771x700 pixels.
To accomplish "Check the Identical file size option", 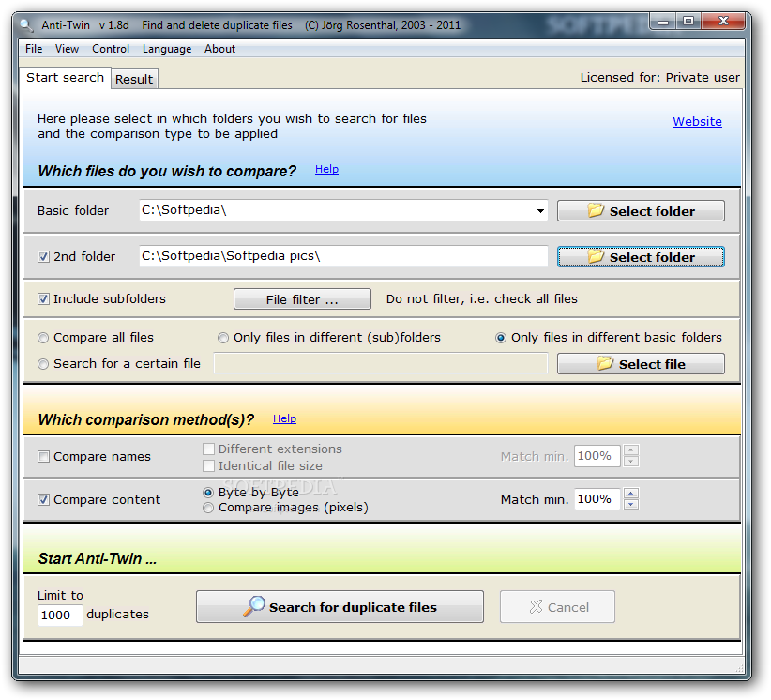I will coord(208,465).
